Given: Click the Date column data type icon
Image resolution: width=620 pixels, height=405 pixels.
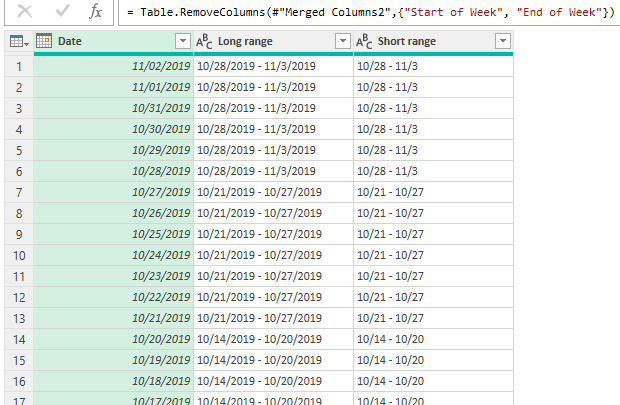Looking at the screenshot, I should (x=44, y=41).
